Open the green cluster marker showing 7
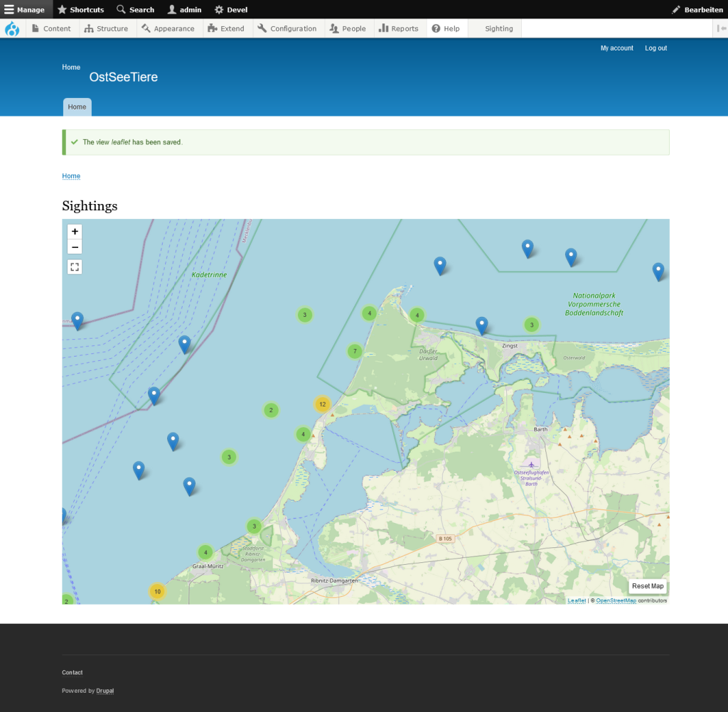728x712 pixels. [x=355, y=351]
